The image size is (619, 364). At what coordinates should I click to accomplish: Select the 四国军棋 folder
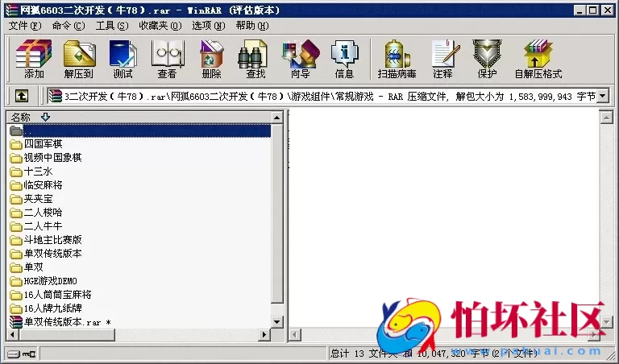(43, 144)
